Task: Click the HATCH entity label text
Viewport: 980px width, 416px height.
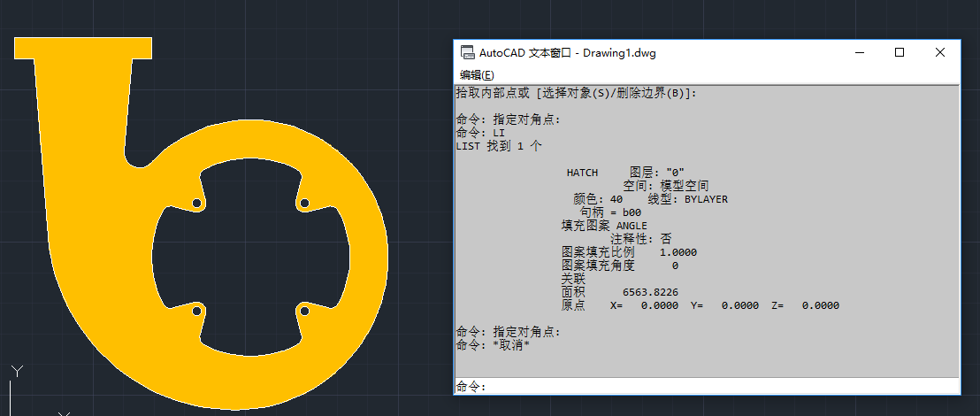Action: 582,173
